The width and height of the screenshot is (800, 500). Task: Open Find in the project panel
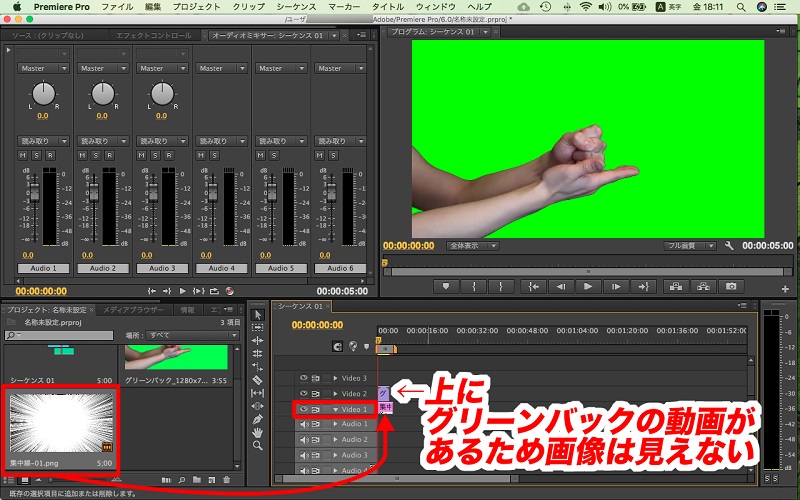pyautogui.click(x=182, y=480)
